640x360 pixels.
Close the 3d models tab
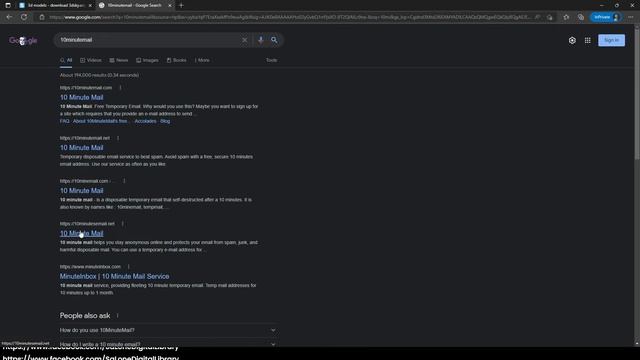pos(90,5)
